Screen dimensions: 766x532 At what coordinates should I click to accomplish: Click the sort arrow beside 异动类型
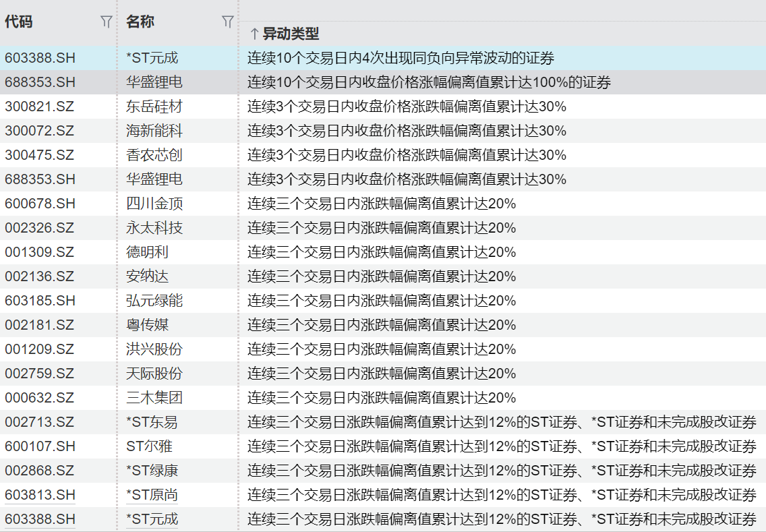[254, 34]
